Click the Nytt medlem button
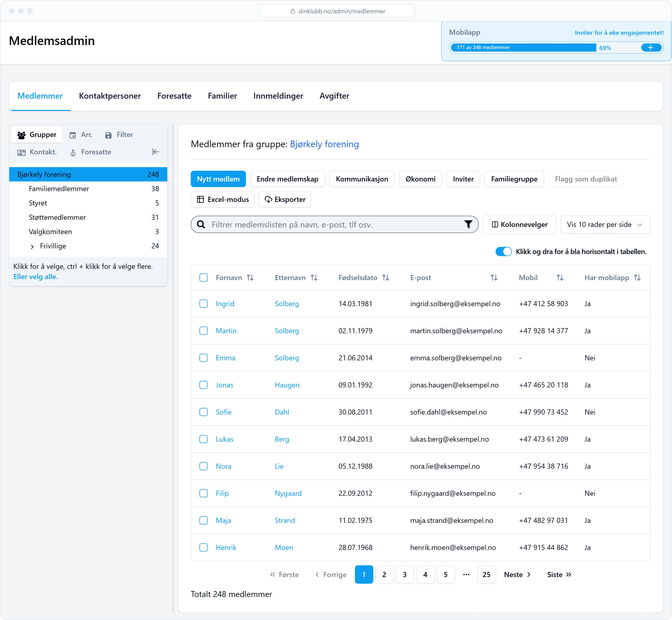This screenshot has height=620, width=672. [x=218, y=179]
